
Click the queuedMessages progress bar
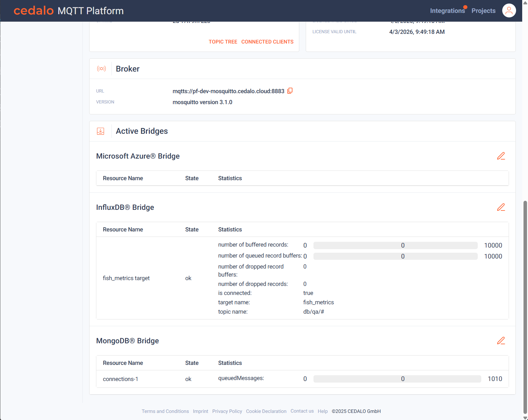pos(397,379)
